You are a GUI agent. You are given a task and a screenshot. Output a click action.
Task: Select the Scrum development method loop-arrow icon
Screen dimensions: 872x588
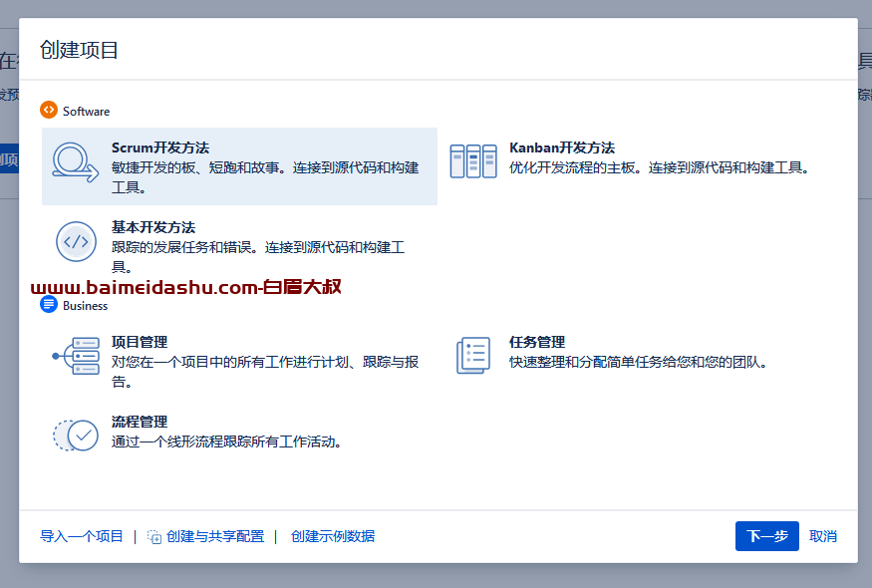(x=76, y=162)
